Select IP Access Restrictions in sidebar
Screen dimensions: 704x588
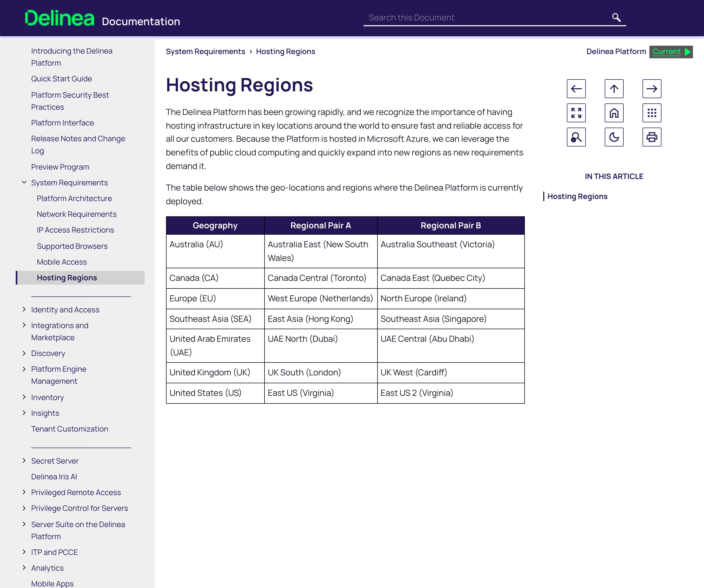pos(75,230)
